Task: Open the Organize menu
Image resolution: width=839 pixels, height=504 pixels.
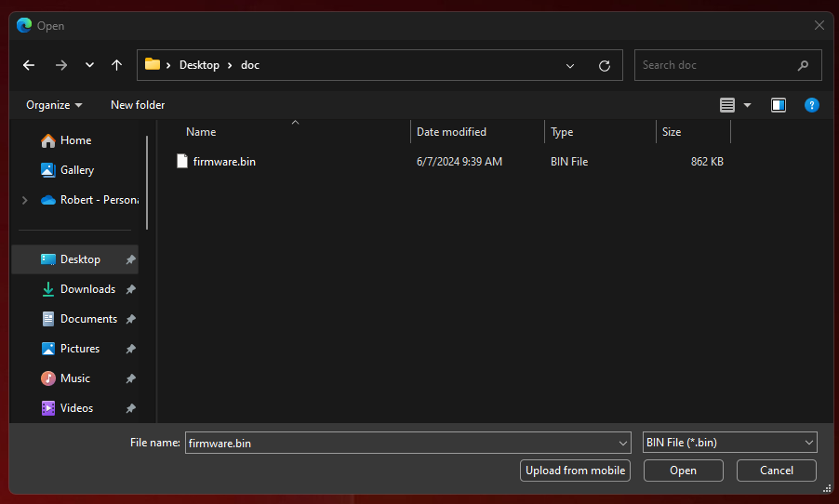Action: pyautogui.click(x=54, y=105)
